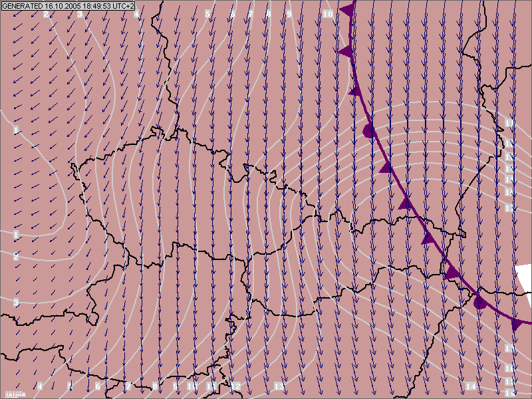Screen dimensions: 532x399
Task: Pick isoline label 4 along top edge
Action: (137, 13)
